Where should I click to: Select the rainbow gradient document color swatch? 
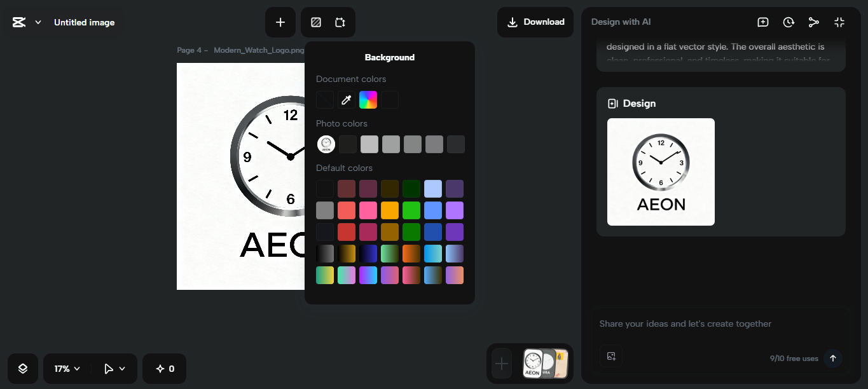368,100
